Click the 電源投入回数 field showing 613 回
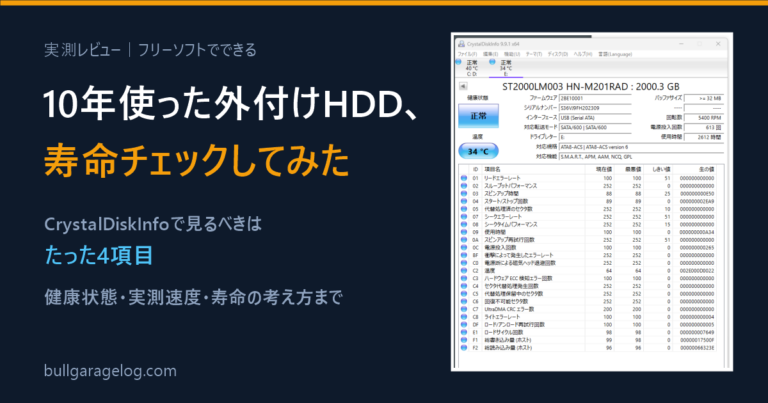Viewport: 768px width, 403px height. (703, 127)
